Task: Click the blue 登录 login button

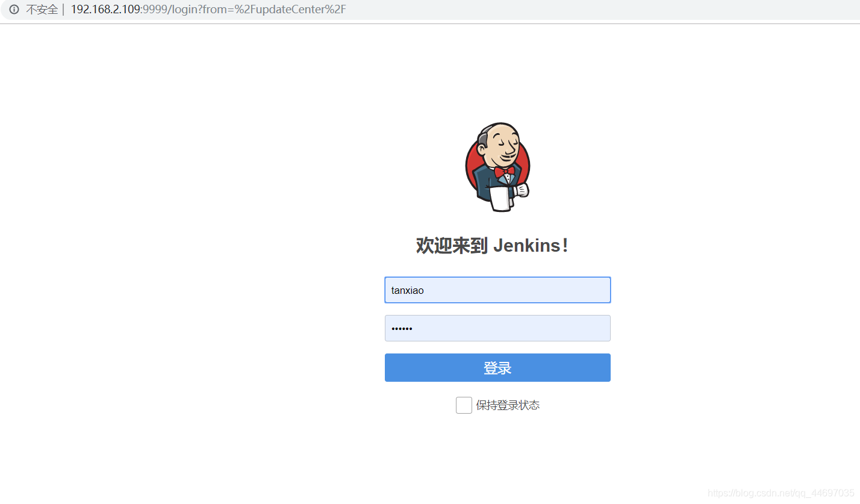Action: [497, 368]
